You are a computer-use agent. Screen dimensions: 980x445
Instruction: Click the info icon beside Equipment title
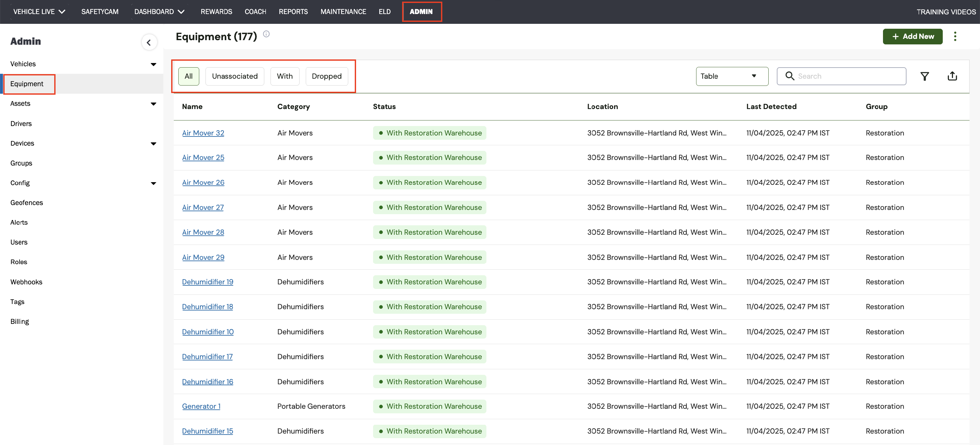266,34
